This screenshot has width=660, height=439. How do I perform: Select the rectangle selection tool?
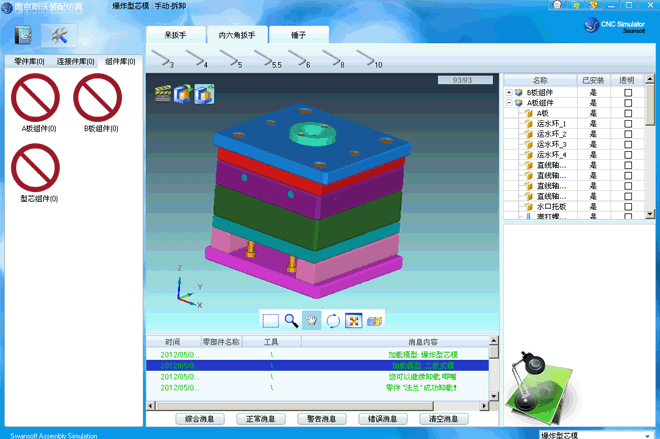click(x=270, y=320)
